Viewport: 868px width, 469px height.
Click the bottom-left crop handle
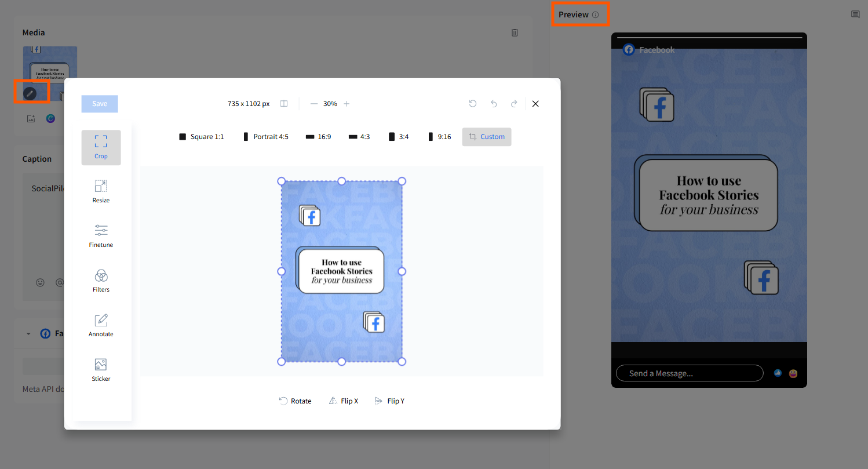coord(282,362)
